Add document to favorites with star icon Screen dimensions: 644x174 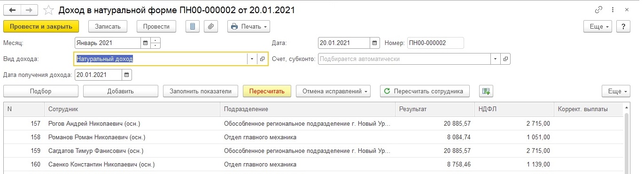48,10
